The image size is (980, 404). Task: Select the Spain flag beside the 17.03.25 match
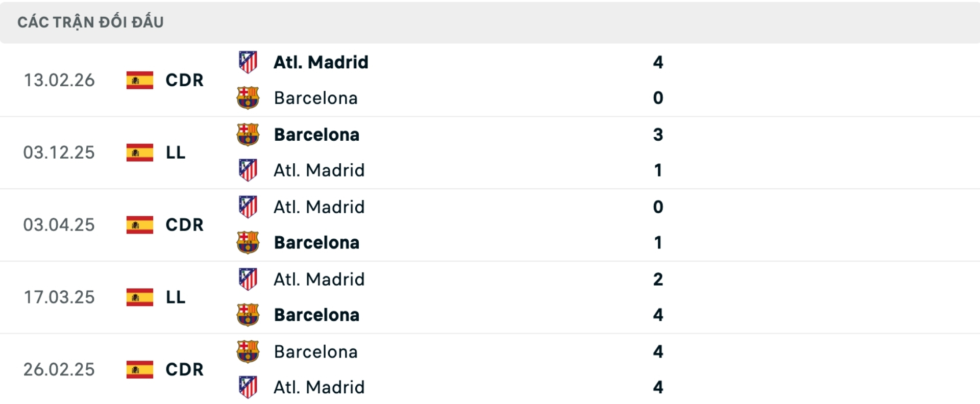pyautogui.click(x=139, y=297)
